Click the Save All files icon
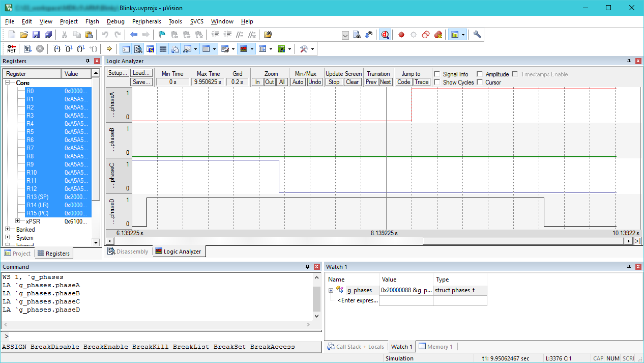Screen dimensions: 644x363 pos(48,35)
